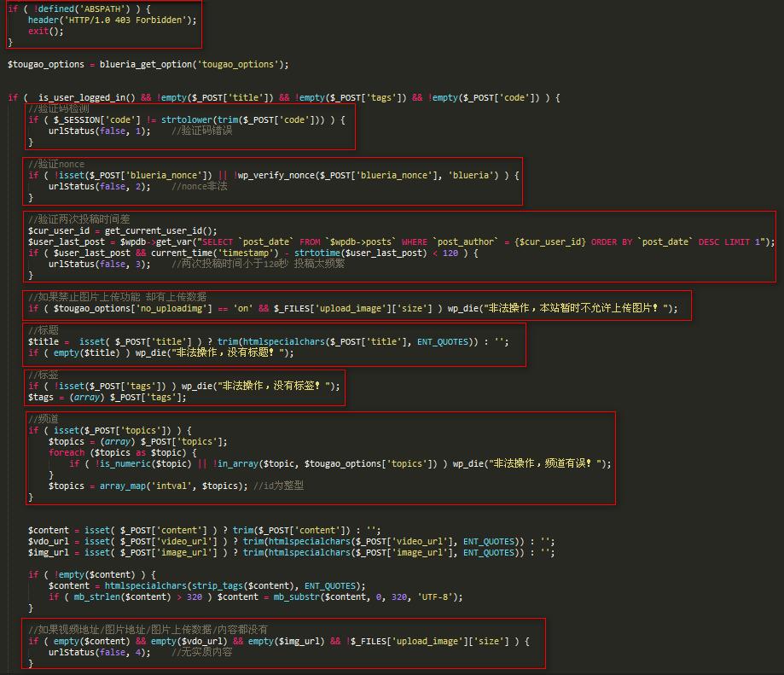Click the exit(); statement near the top
The height and width of the screenshot is (675, 784).
pos(46,31)
